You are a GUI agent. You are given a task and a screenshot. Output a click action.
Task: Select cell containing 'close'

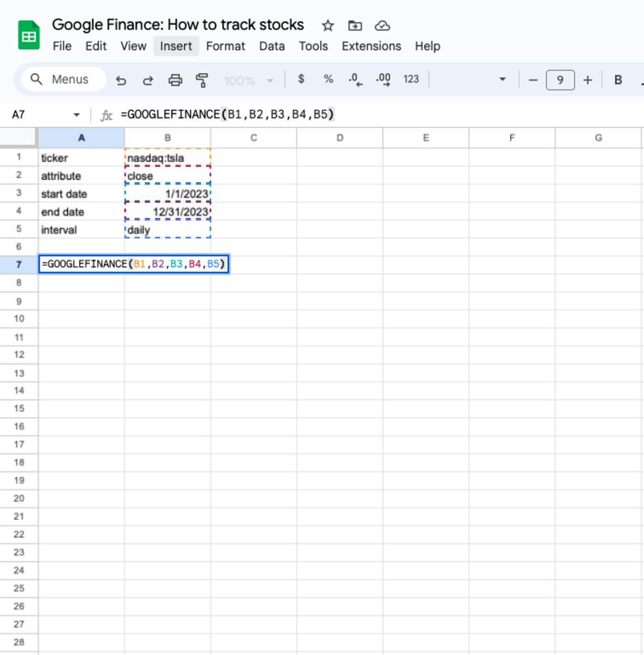click(x=168, y=176)
